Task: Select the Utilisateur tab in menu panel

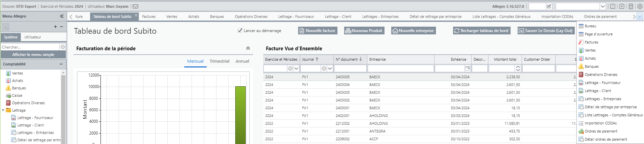Action: point(33,37)
